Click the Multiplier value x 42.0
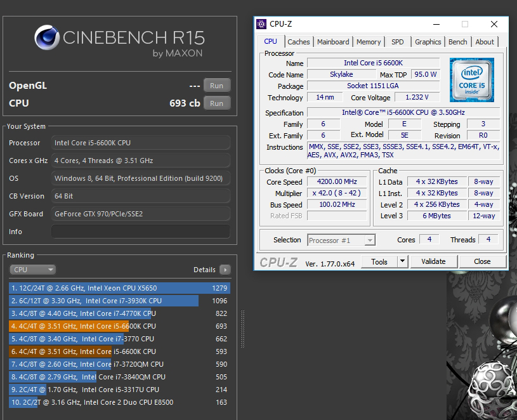Viewport: 517px width, 420px height. (337, 193)
